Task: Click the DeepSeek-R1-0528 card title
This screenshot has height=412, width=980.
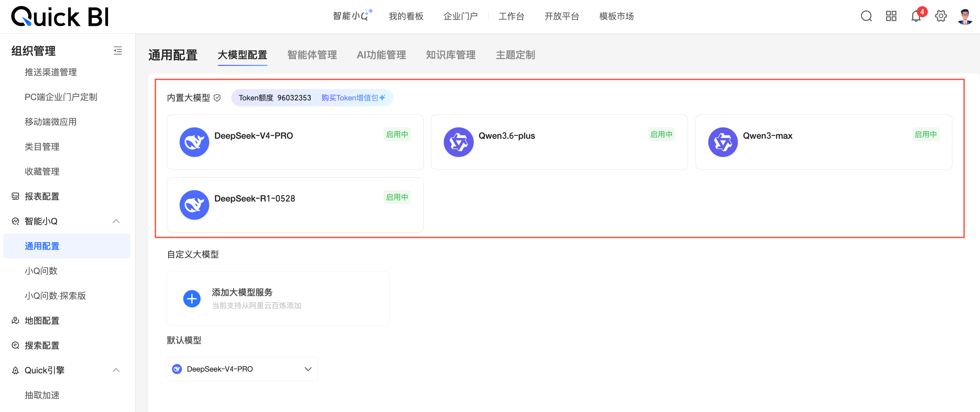Action: click(254, 198)
